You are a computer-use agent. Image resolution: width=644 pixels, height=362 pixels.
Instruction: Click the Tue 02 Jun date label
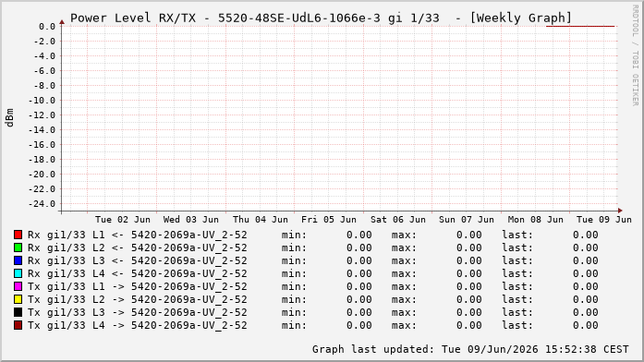122,220
